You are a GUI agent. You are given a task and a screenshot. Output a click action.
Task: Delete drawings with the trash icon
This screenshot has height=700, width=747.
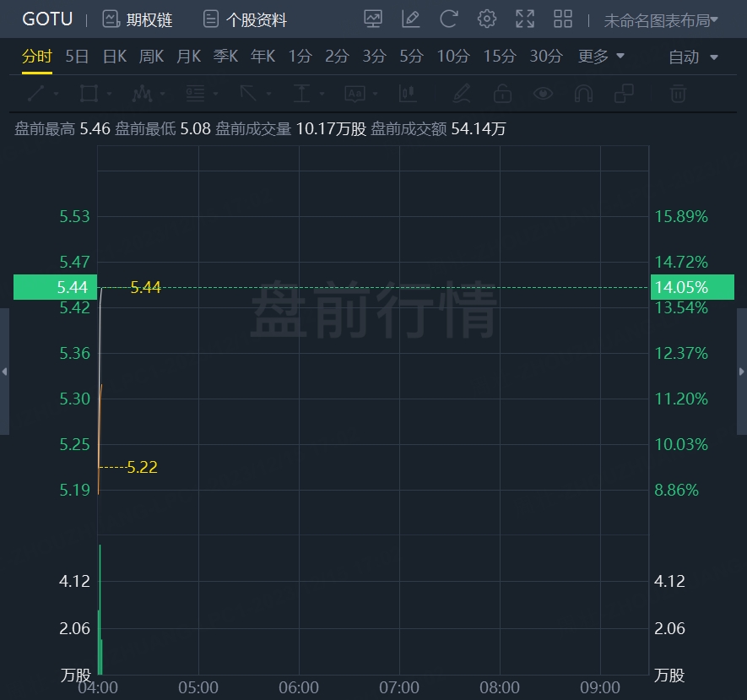[678, 94]
